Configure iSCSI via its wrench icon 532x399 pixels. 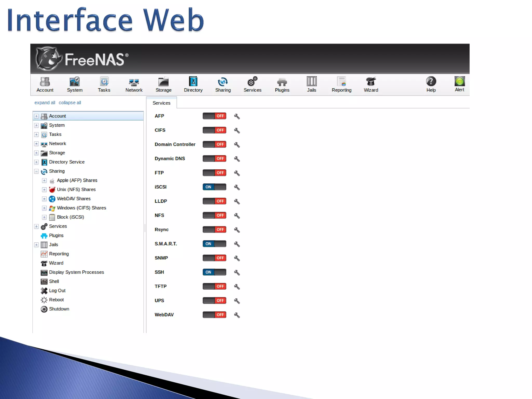pos(237,187)
